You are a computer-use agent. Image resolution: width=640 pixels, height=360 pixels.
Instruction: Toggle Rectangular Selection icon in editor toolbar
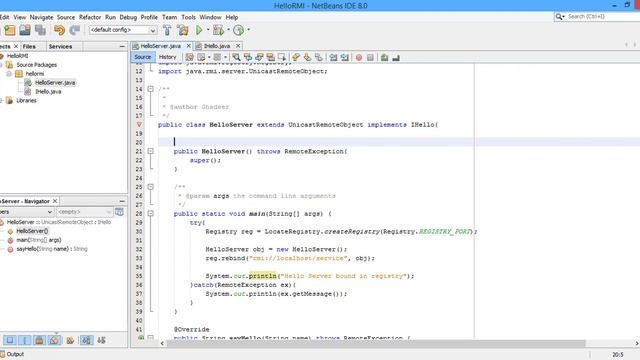[x=282, y=58]
